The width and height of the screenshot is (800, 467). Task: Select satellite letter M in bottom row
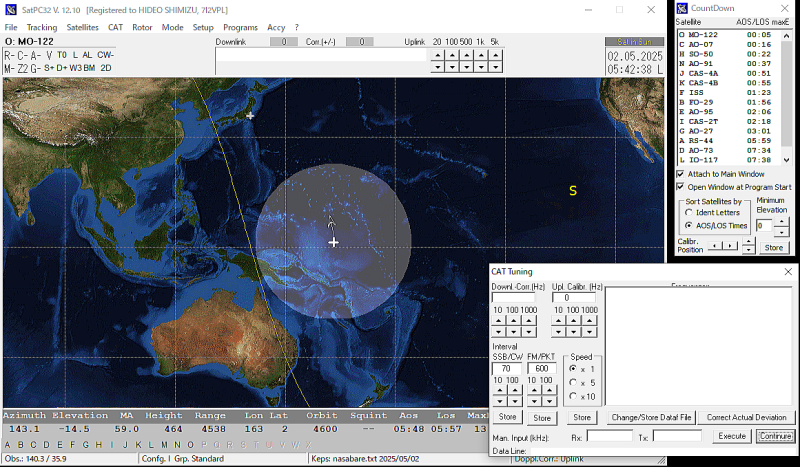(x=164, y=445)
